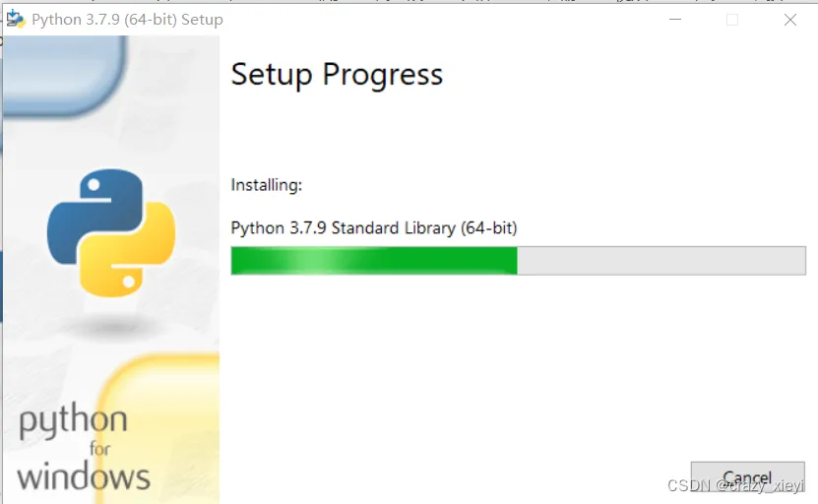Click the CSDN watermark text
Screen dimensions: 818x504
coord(735,486)
